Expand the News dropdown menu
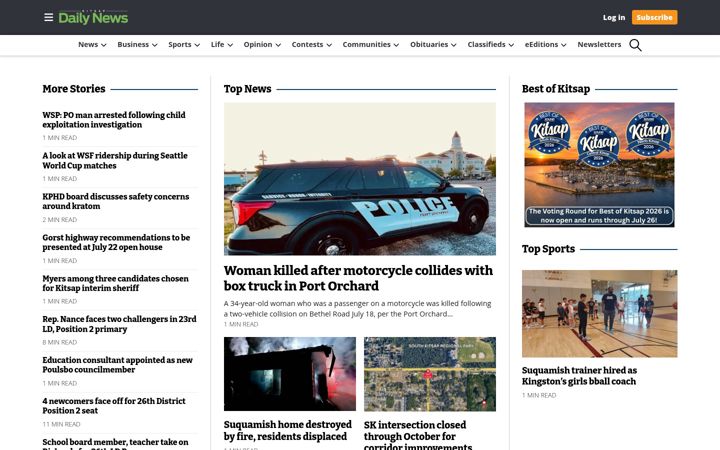Screen dimensions: 720x450 [x=92, y=45]
